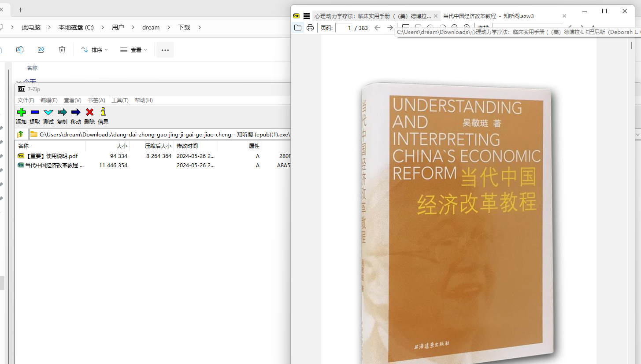Open the hamburger menu in PDF reader
Image resolution: width=641 pixels, height=364 pixels.
pyautogui.click(x=307, y=16)
